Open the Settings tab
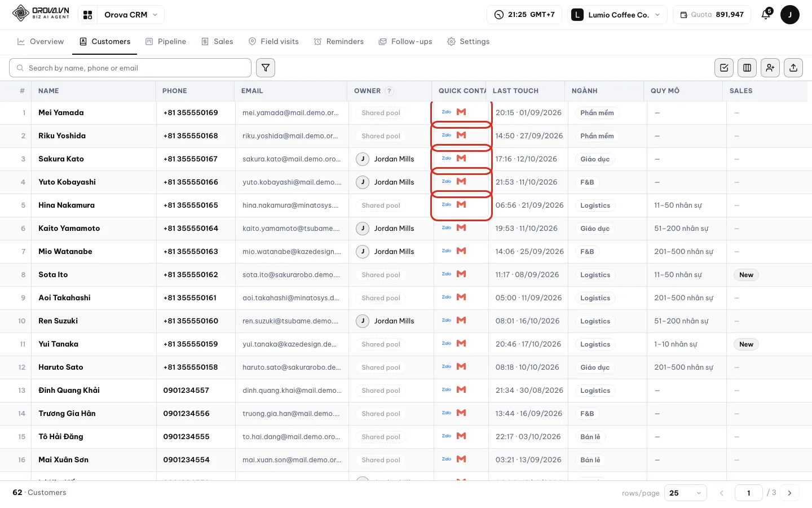 [x=469, y=42]
